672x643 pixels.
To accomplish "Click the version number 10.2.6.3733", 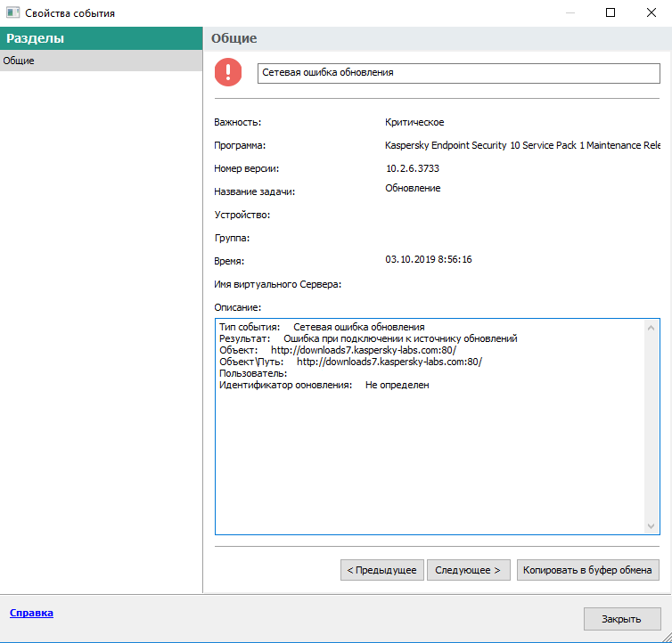I will point(412,168).
